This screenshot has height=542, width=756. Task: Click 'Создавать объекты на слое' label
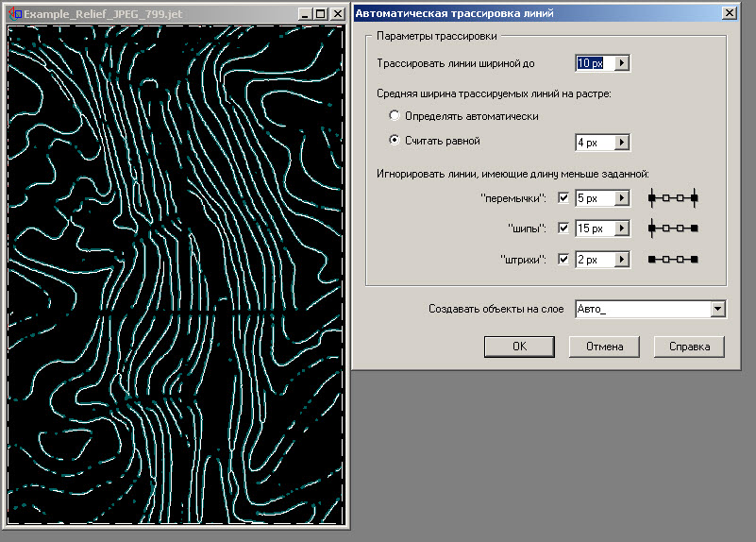point(496,309)
